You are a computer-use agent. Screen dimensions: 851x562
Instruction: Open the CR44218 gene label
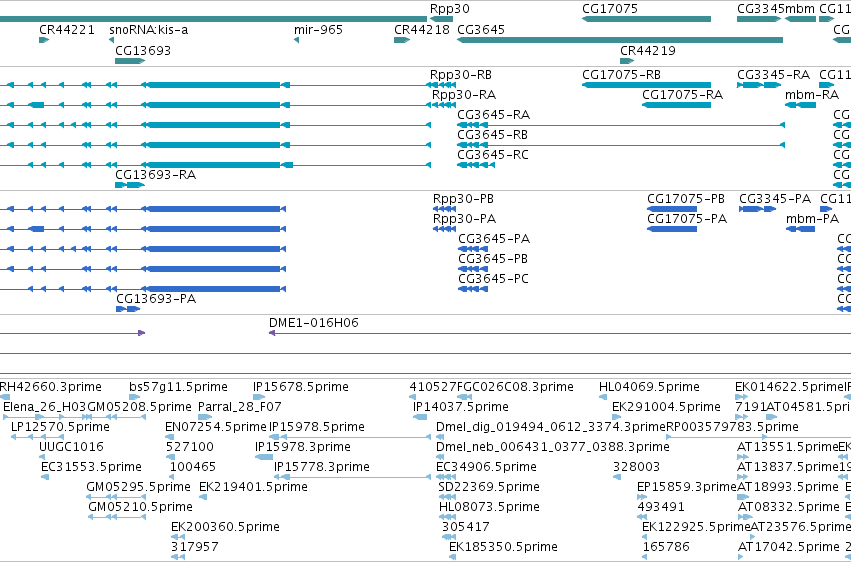click(x=422, y=30)
